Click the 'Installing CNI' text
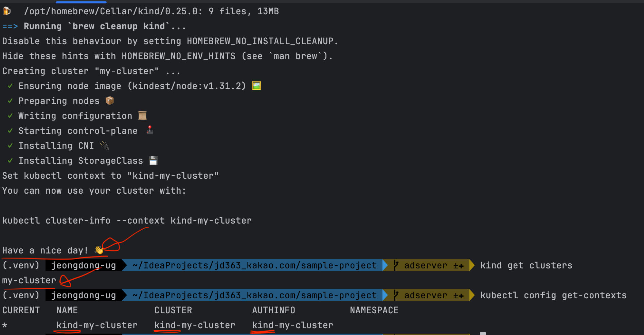644x335 pixels. (x=56, y=146)
